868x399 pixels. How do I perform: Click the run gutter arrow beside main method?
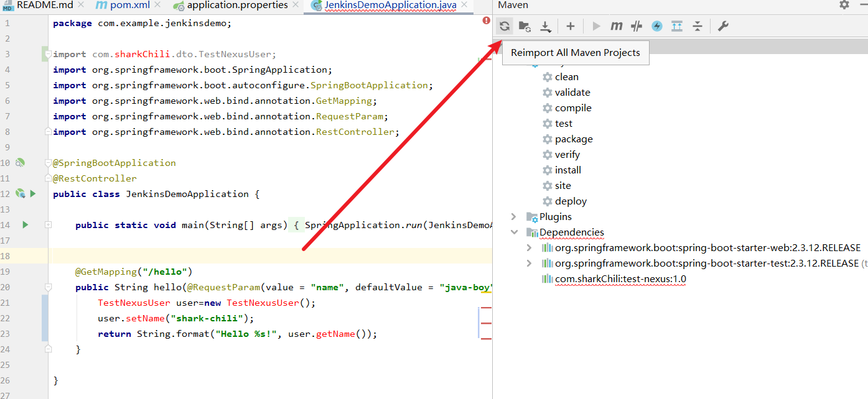25,224
